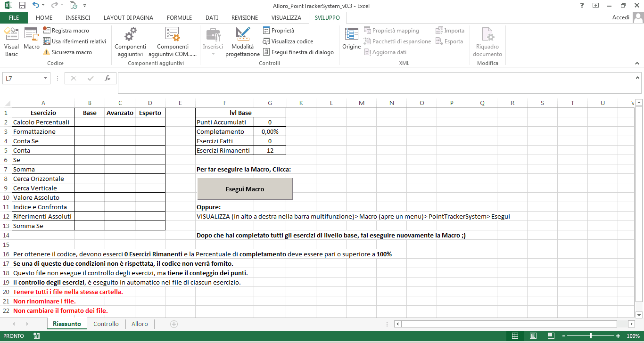Viewport: 644px width, 343px height.
Task: Open the Macro list button
Action: point(32,39)
